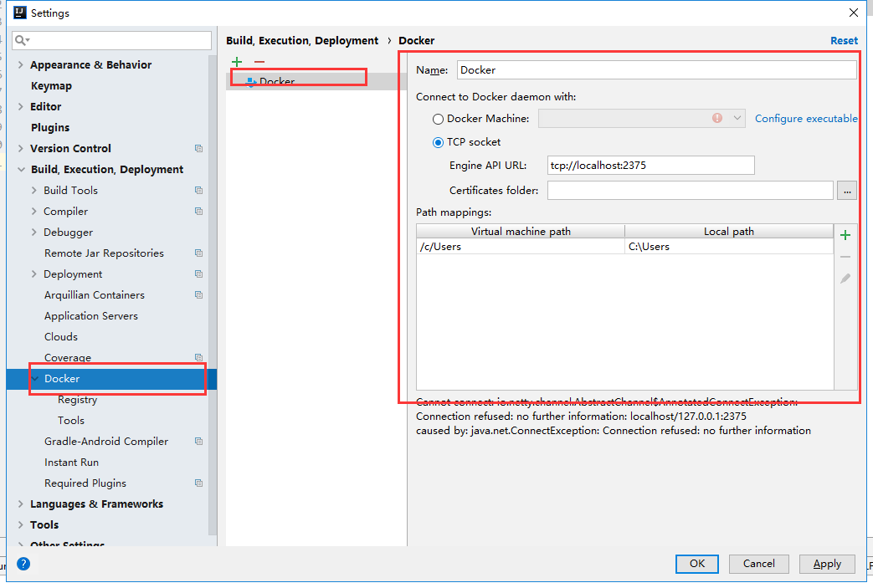Viewport: 873px width, 588px height.
Task: Expand the Languages & Frameworks section
Action: coord(21,504)
